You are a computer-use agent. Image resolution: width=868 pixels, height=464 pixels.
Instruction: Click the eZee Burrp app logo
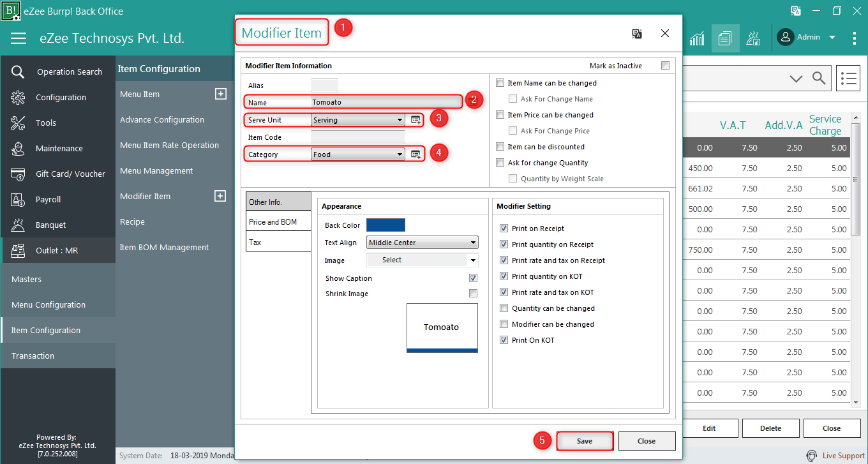tap(11, 11)
